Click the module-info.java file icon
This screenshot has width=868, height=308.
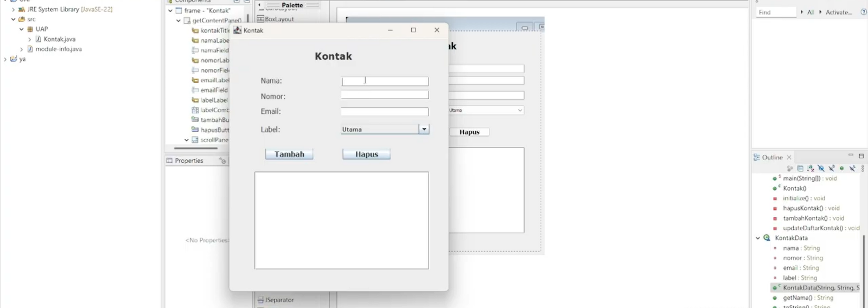point(30,49)
